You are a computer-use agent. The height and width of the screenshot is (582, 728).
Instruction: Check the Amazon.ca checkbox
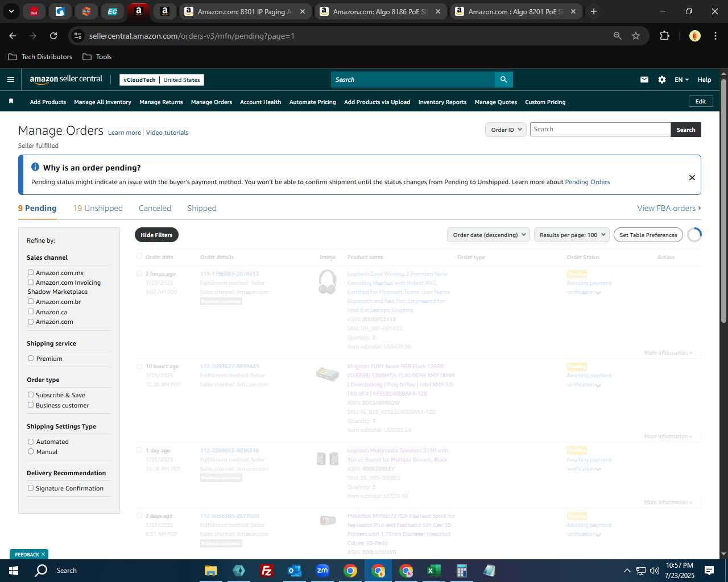[31, 311]
